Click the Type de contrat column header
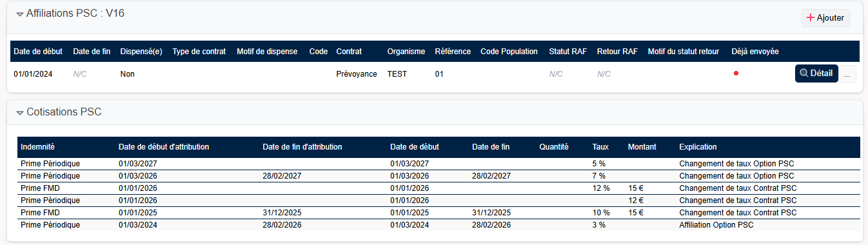 point(199,52)
